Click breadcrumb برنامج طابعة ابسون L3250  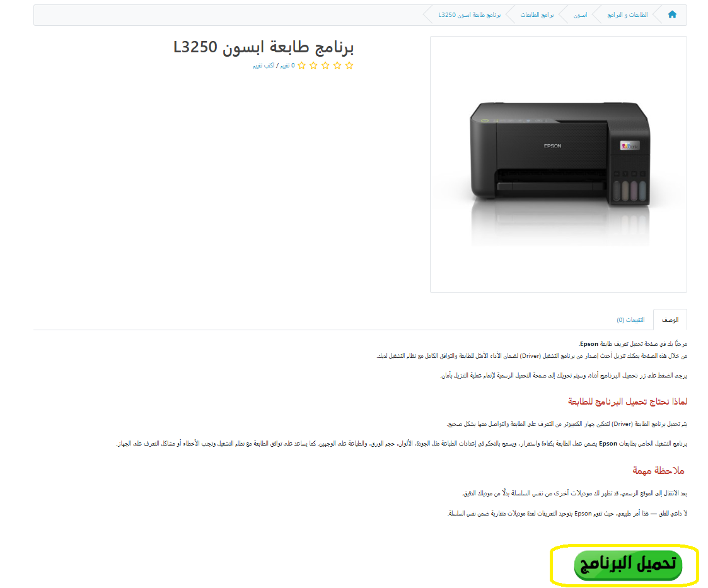pyautogui.click(x=470, y=15)
